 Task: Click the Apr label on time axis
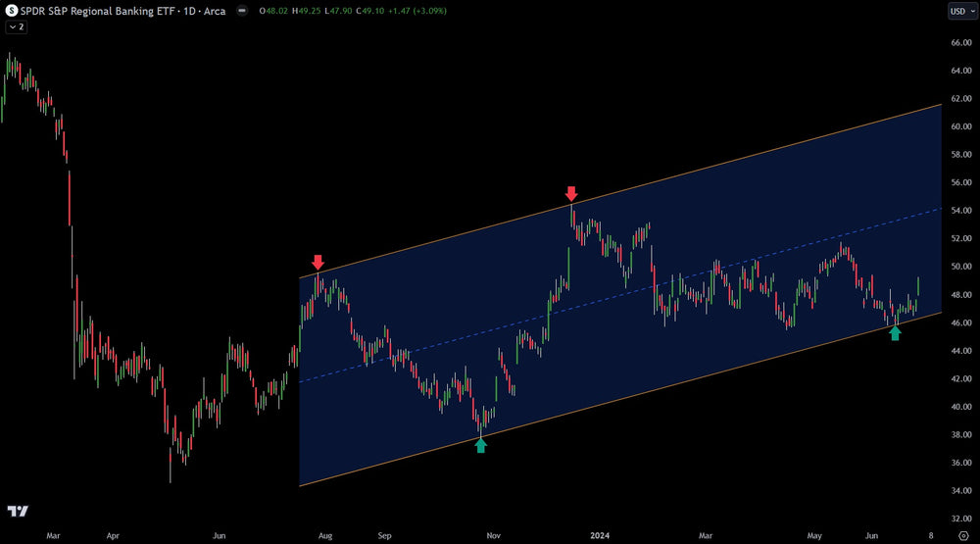point(113,536)
